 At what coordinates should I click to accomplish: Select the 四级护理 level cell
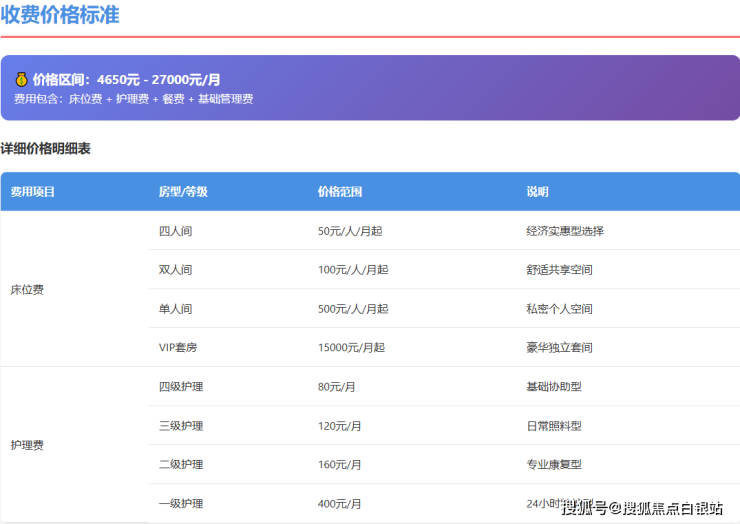click(x=181, y=387)
